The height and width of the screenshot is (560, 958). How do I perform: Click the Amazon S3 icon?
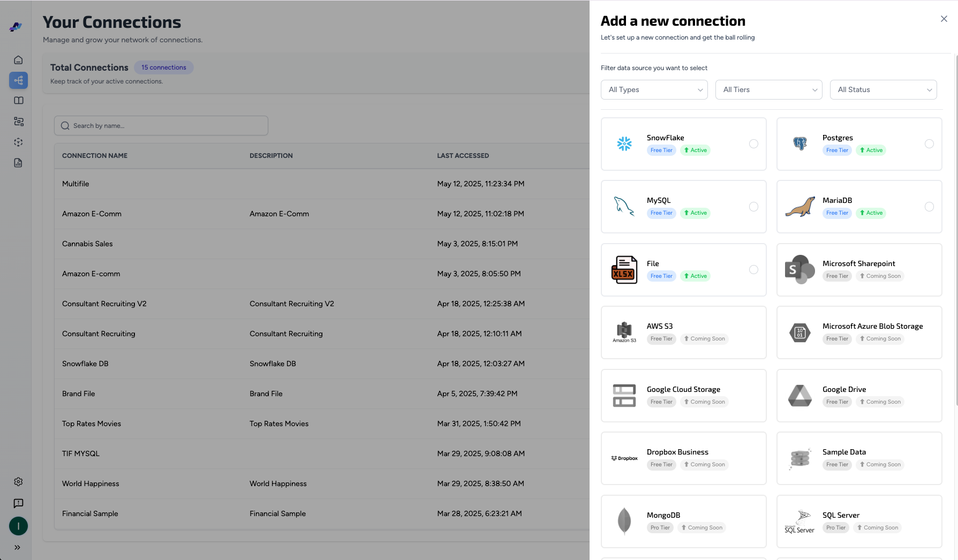coord(624,332)
